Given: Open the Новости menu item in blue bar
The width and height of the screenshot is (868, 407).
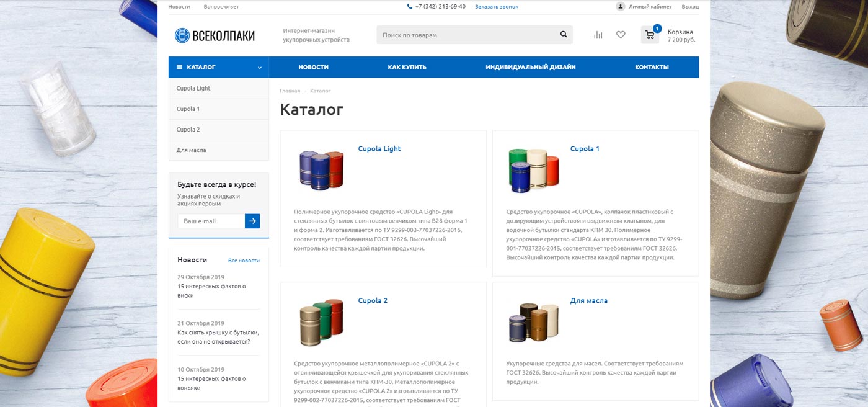Looking at the screenshot, I should [313, 67].
